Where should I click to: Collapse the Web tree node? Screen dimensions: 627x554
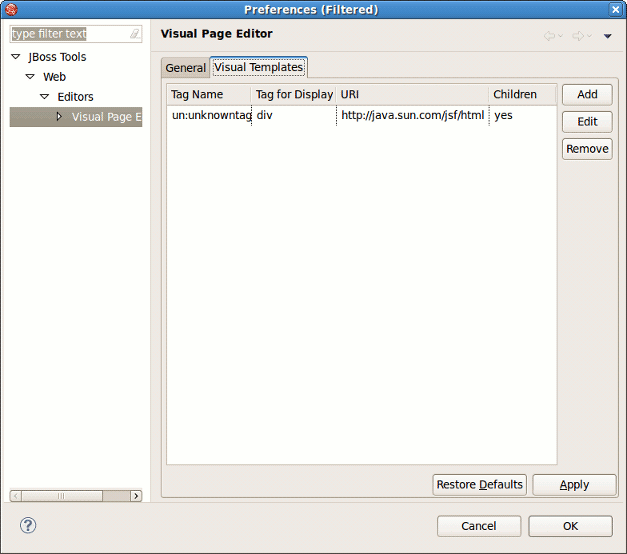30,77
